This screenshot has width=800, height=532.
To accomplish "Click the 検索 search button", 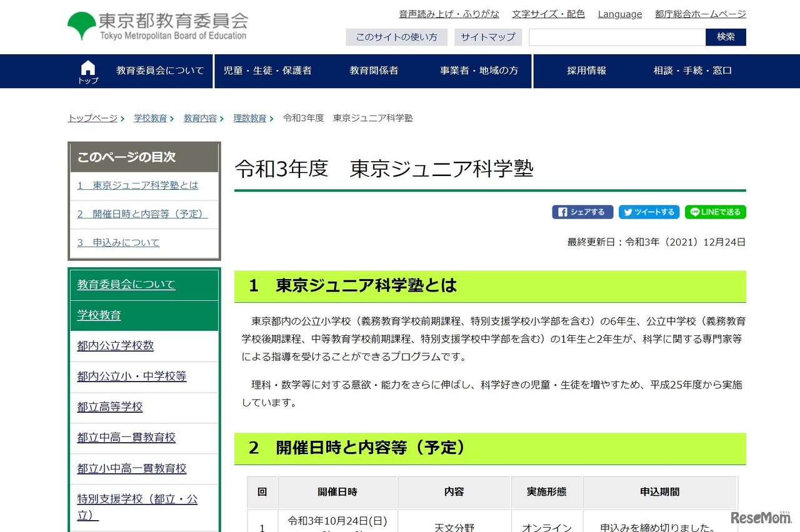I will pos(726,37).
